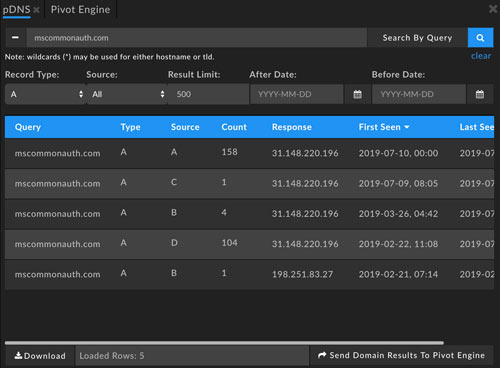This screenshot has height=368, width=500.
Task: Select row with response 198.251.83.27
Action: click(x=249, y=274)
